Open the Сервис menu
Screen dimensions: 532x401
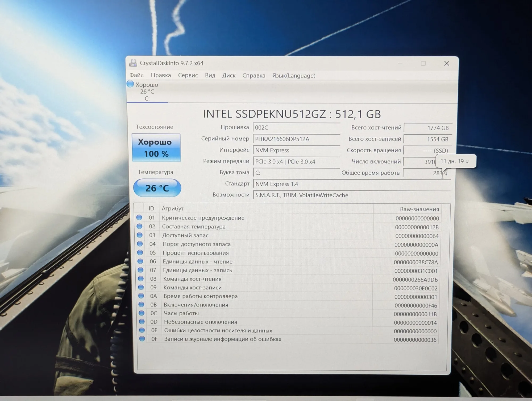click(x=188, y=75)
